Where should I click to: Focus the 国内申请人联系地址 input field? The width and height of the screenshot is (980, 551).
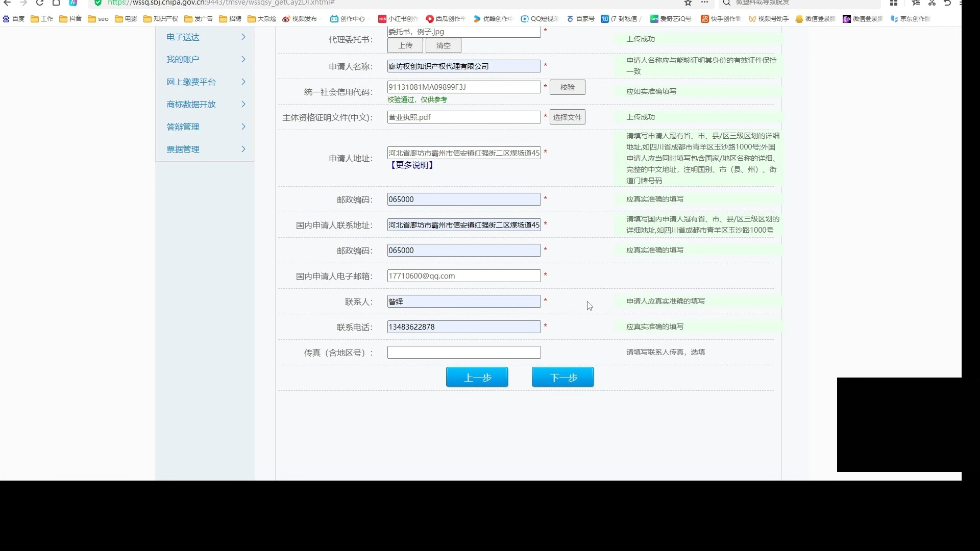464,224
